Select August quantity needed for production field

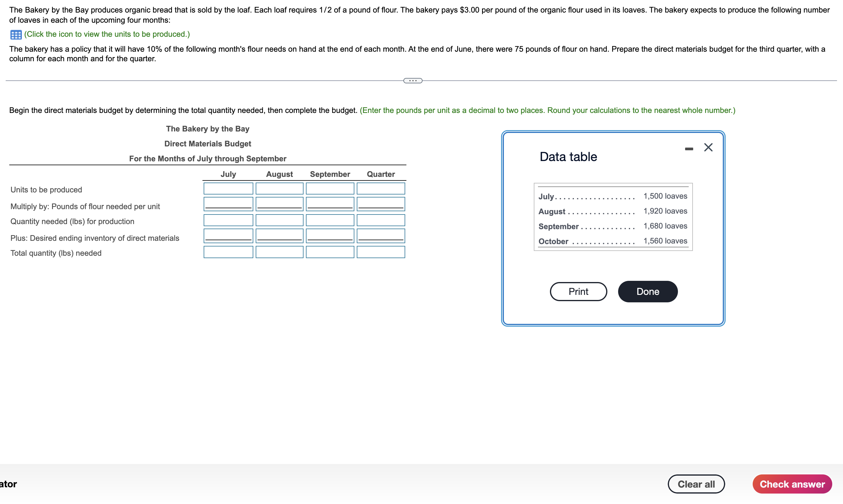[x=279, y=220]
